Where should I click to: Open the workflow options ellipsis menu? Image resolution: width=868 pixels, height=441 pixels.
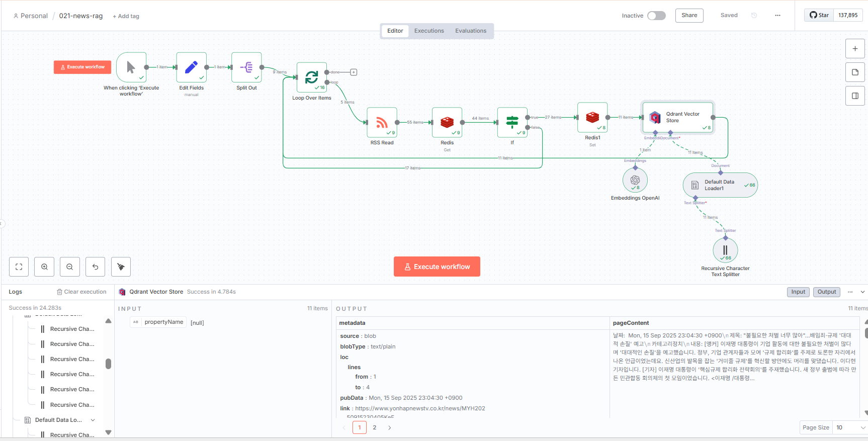point(777,16)
